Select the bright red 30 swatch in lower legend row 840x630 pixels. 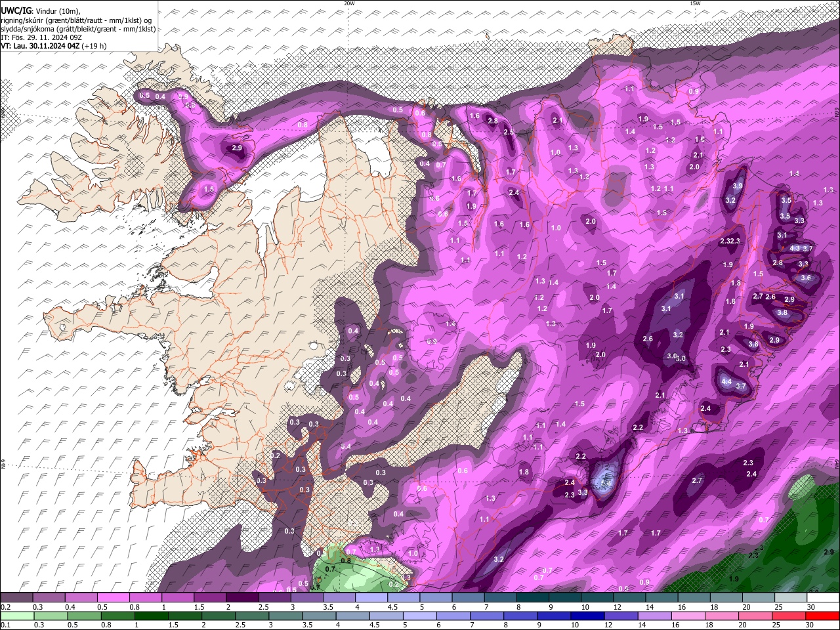(823, 616)
